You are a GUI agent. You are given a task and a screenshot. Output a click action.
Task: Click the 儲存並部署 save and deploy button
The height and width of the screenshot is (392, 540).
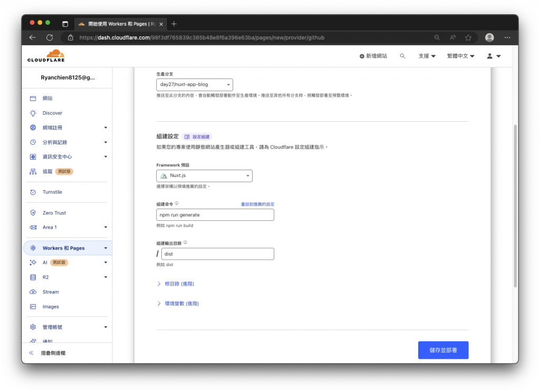click(443, 350)
